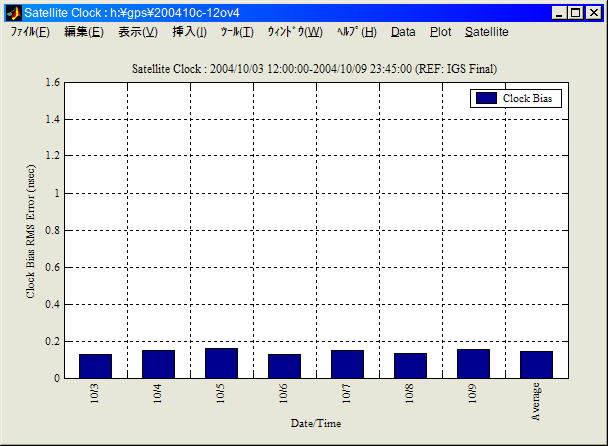Open the ツール(T) menu
This screenshot has height=446, width=608.
click(237, 32)
